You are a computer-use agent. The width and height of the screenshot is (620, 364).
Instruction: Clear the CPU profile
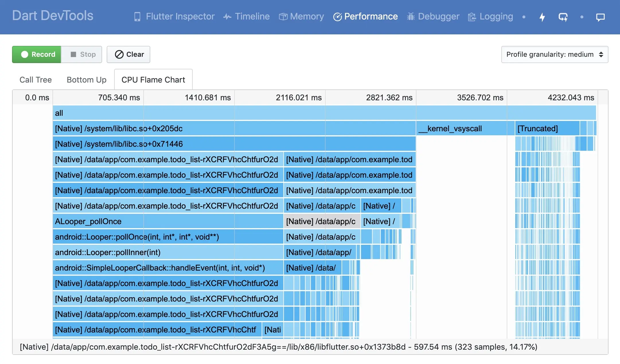pos(128,54)
